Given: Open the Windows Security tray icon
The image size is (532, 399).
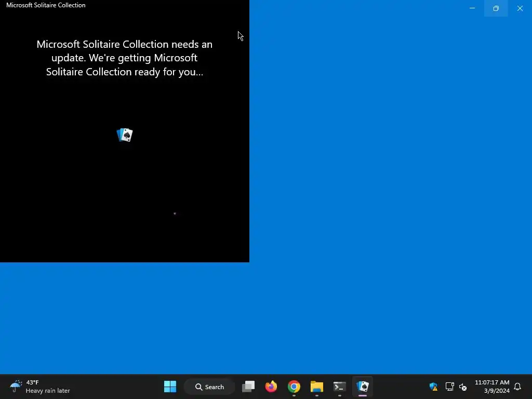Looking at the screenshot, I should coord(433,387).
